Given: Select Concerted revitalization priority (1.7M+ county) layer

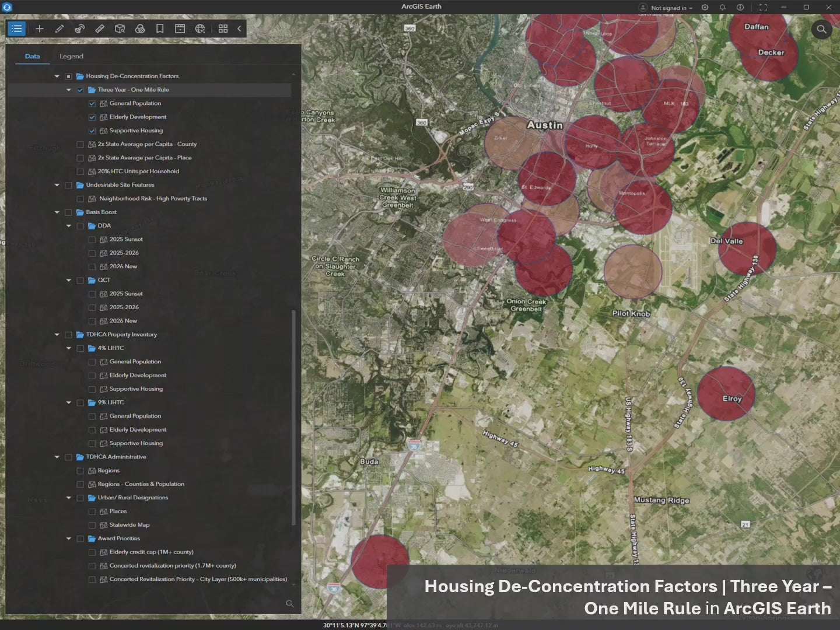Looking at the screenshot, I should (173, 566).
